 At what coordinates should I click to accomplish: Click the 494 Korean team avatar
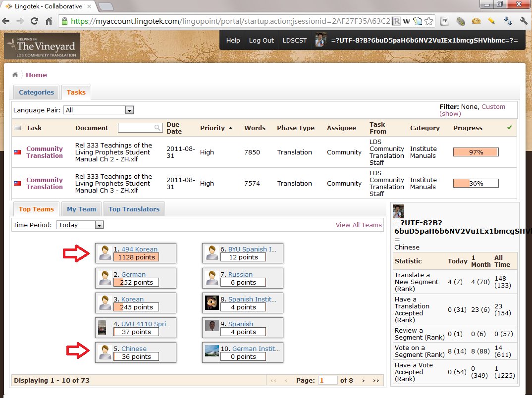pyautogui.click(x=105, y=253)
